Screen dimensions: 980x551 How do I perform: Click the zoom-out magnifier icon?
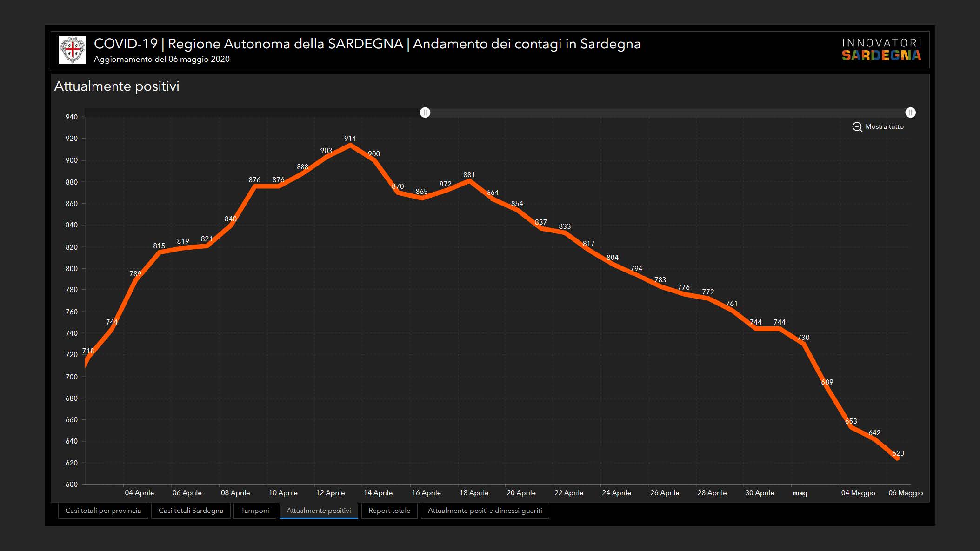857,127
